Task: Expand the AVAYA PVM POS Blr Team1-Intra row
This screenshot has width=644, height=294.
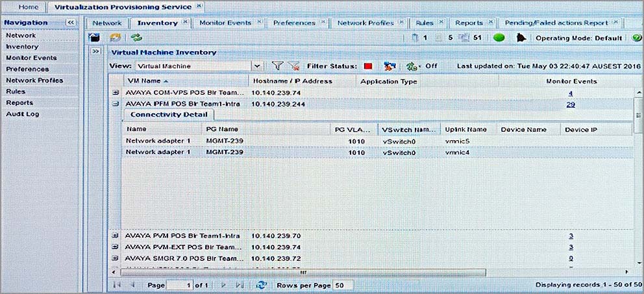Action: (x=116, y=236)
